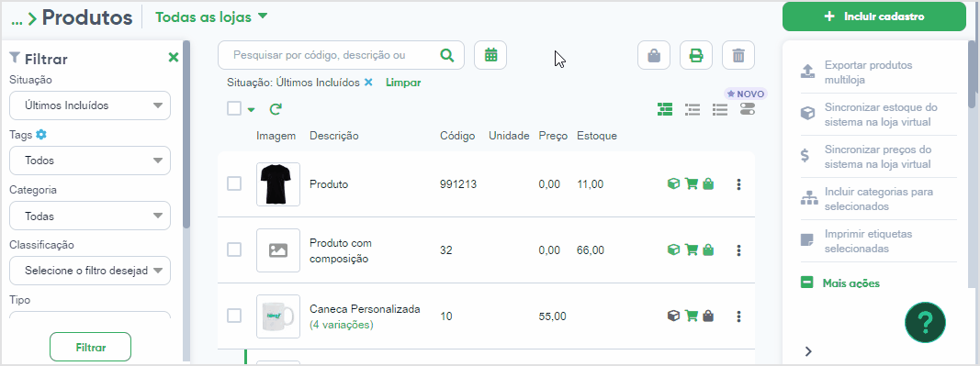
Task: Click the cart icon for Produto com composição
Action: (x=692, y=250)
